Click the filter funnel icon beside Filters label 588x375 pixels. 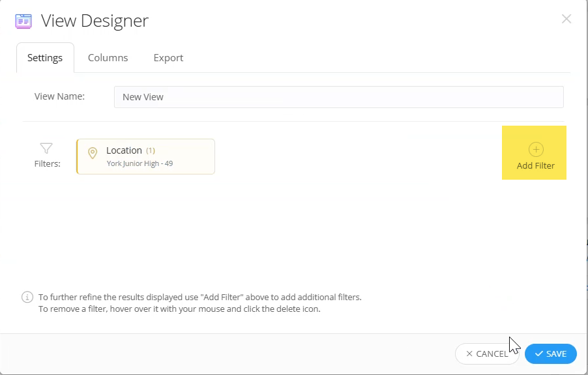point(46,148)
